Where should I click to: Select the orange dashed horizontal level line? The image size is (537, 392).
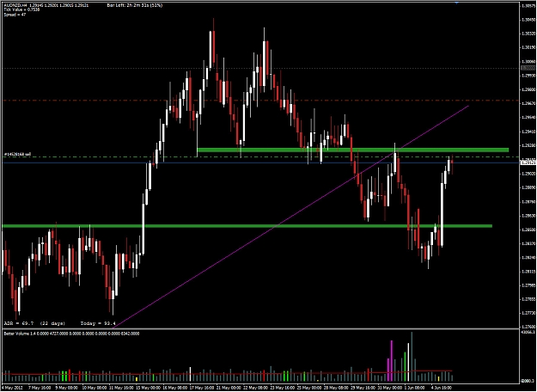260,101
